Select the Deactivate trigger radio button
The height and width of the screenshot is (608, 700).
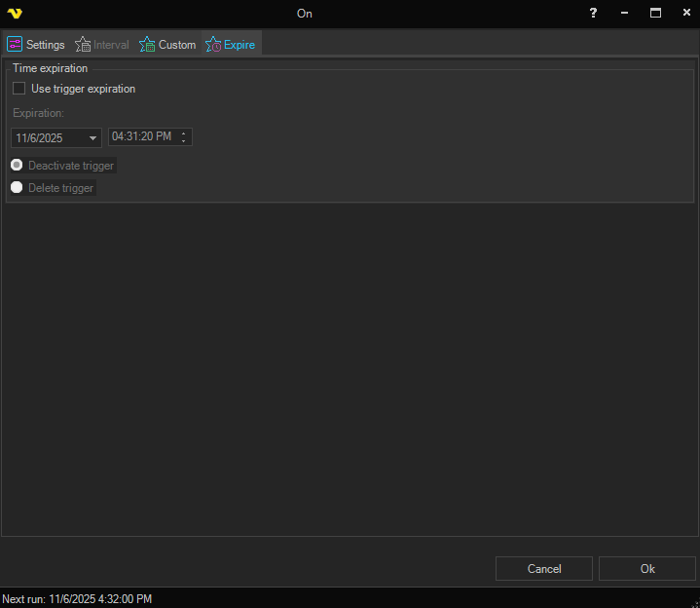pos(17,165)
